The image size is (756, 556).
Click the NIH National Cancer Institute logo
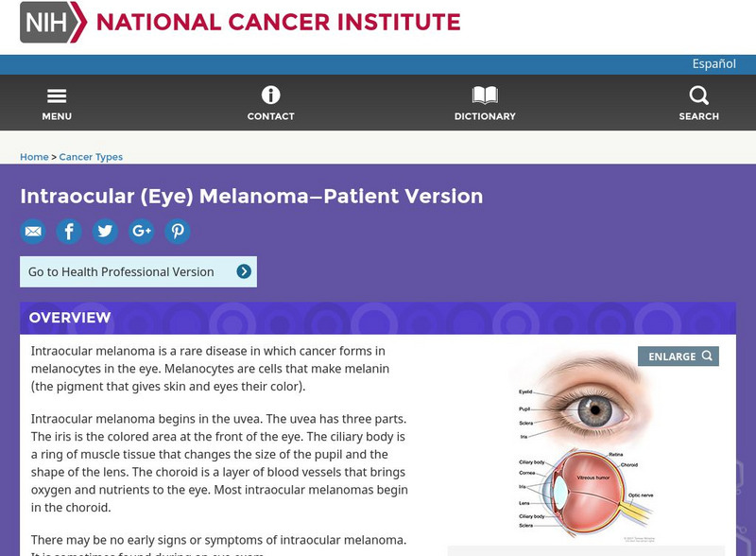pyautogui.click(x=189, y=23)
